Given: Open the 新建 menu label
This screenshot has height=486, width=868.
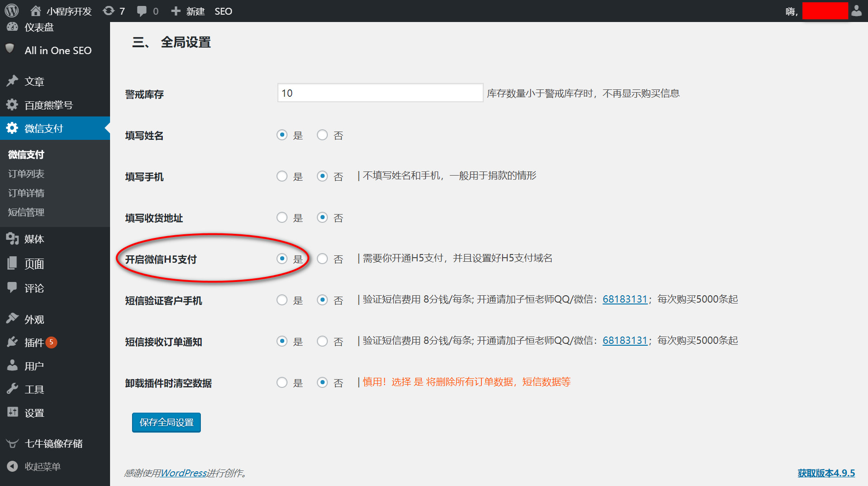Looking at the screenshot, I should (x=195, y=11).
